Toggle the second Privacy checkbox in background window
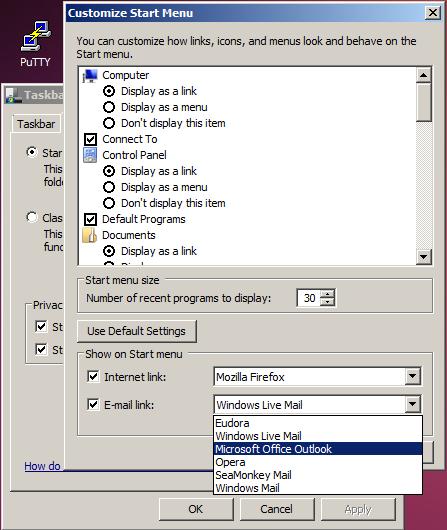This screenshot has height=530, width=447. [41, 349]
